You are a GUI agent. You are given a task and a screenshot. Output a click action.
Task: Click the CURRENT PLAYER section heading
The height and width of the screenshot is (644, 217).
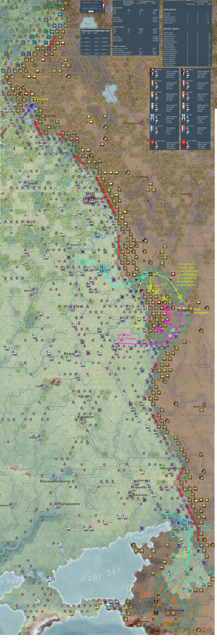click(x=119, y=46)
